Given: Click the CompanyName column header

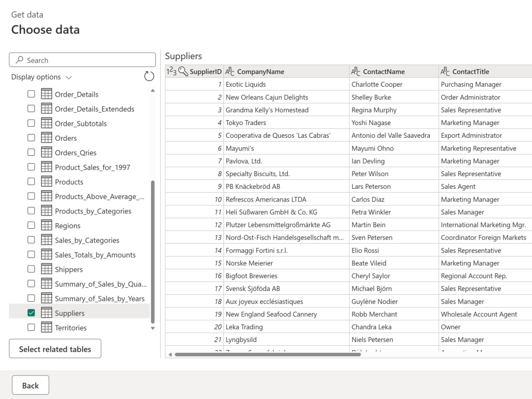Looking at the screenshot, I should [x=286, y=71].
